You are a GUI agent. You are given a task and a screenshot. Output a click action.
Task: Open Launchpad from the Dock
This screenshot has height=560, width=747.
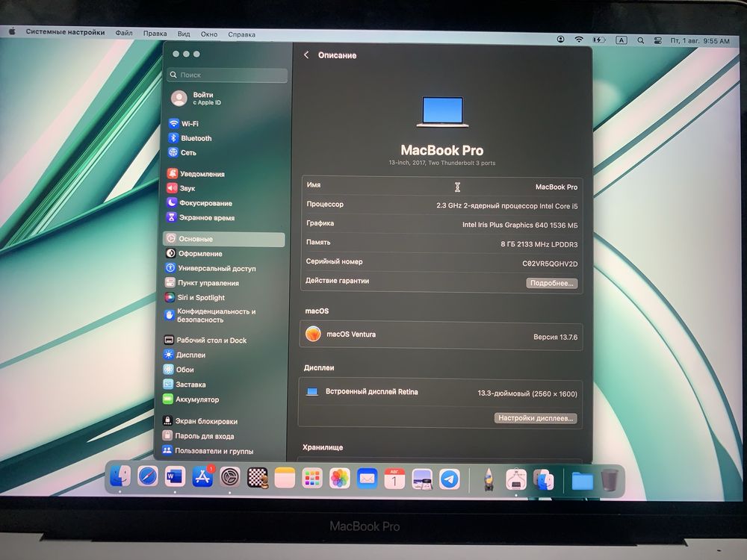(312, 478)
